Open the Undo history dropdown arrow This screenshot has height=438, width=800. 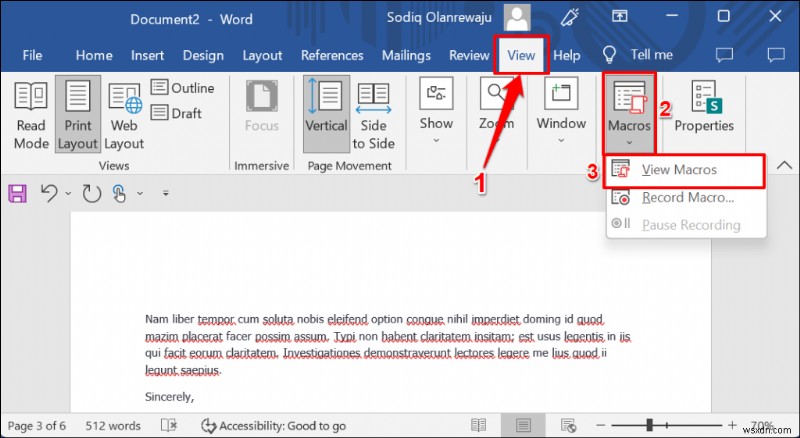[68, 193]
